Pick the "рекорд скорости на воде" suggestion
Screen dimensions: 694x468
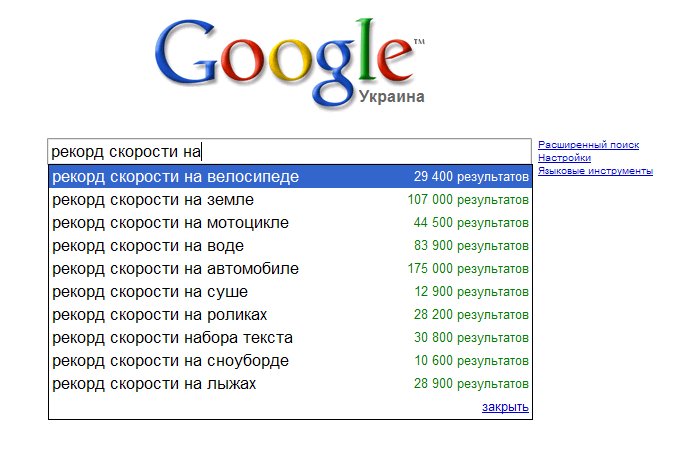tap(148, 246)
